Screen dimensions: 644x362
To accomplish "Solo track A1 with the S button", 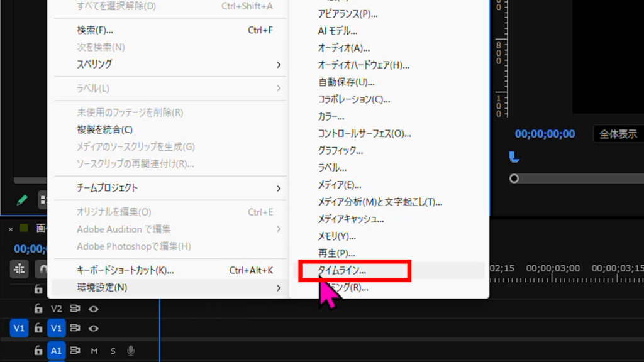I will click(113, 351).
